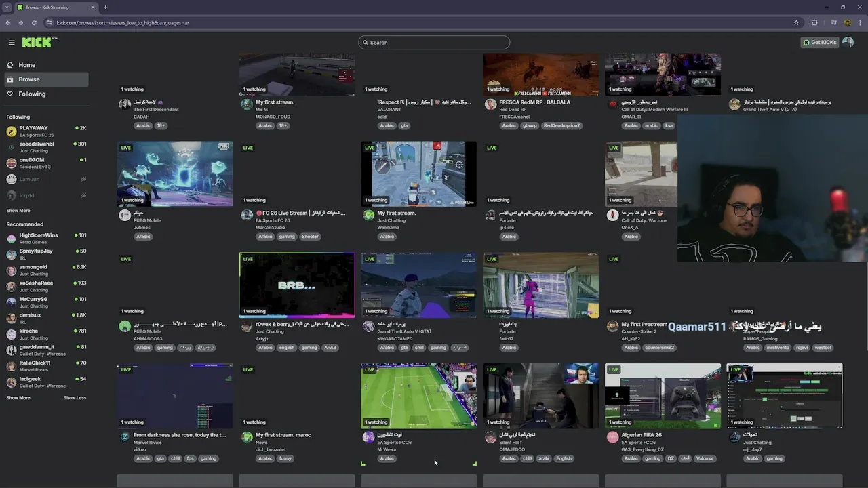868x488 pixels.
Task: Open ItaliaChick11 recommended channel
Action: pyautogui.click(x=46, y=366)
